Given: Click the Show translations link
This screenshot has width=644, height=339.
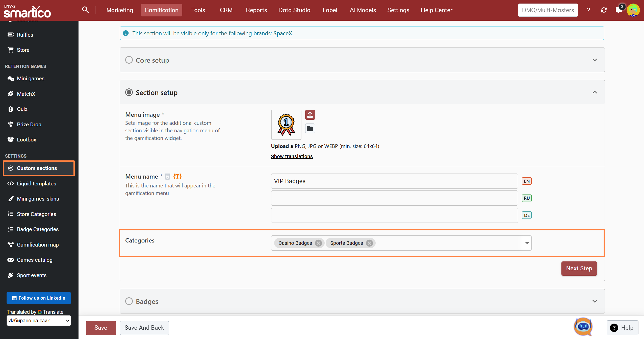Looking at the screenshot, I should (x=292, y=156).
